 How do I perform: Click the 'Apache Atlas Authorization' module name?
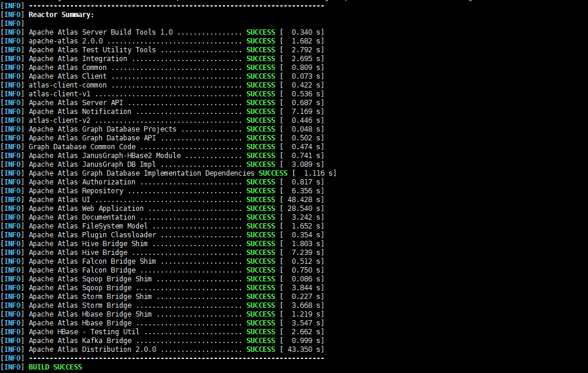coord(82,182)
